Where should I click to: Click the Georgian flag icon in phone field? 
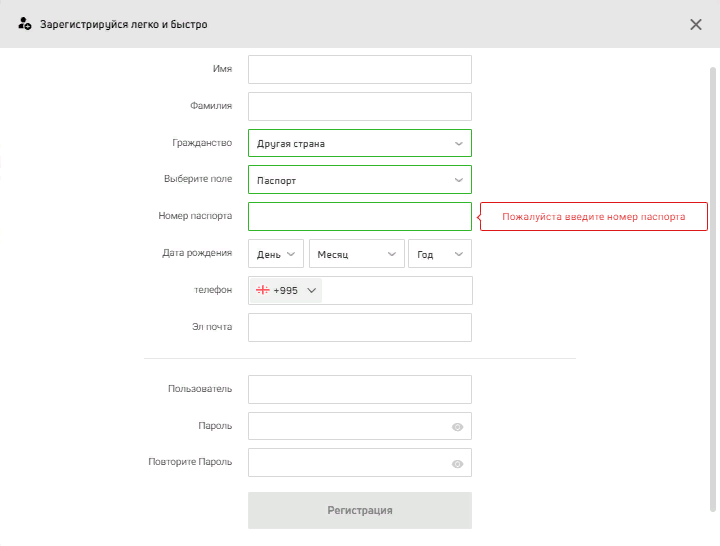263,290
